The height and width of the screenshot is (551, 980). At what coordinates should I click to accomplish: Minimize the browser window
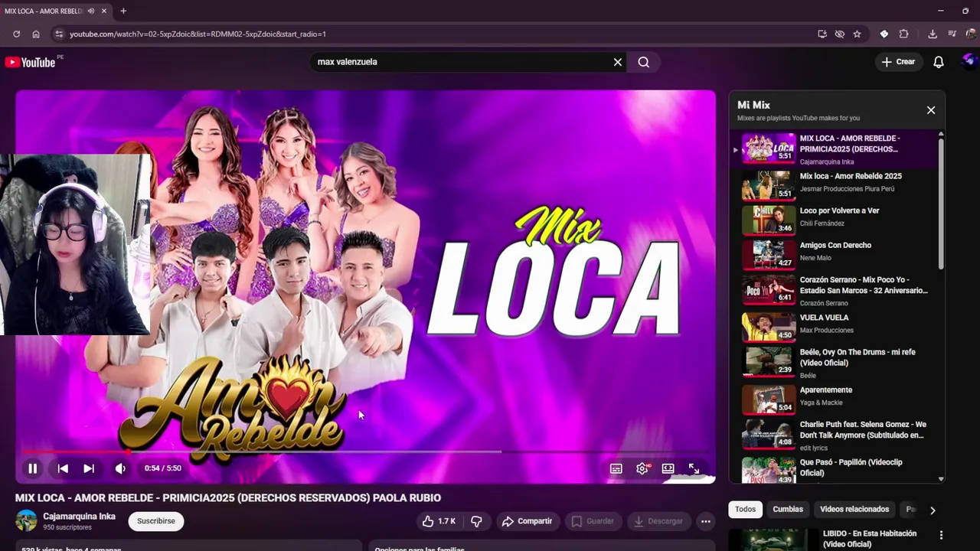[941, 11]
